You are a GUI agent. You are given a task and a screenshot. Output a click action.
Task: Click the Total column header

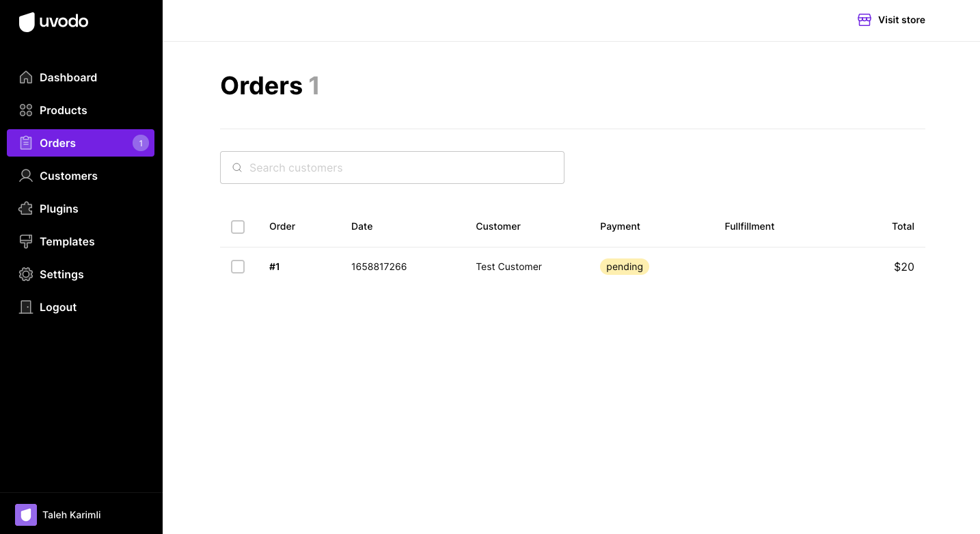coord(903,226)
